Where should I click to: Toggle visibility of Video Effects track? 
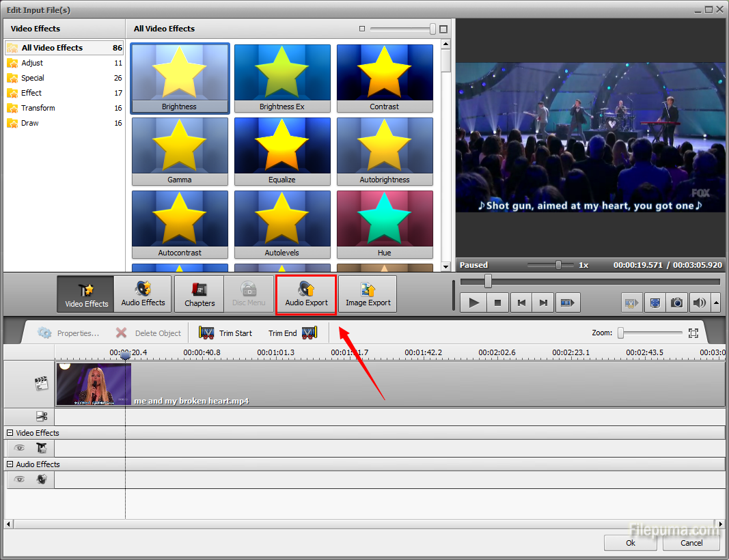pyautogui.click(x=20, y=449)
